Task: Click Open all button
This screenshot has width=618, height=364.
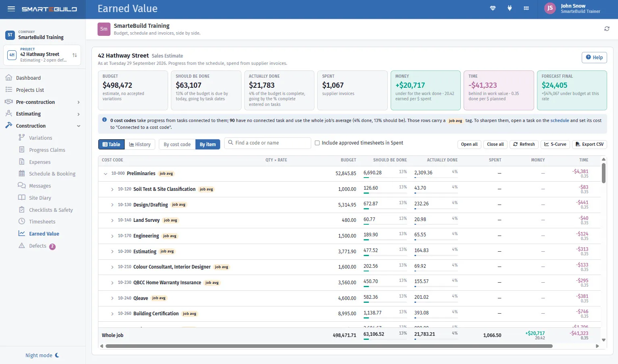Action: click(469, 144)
